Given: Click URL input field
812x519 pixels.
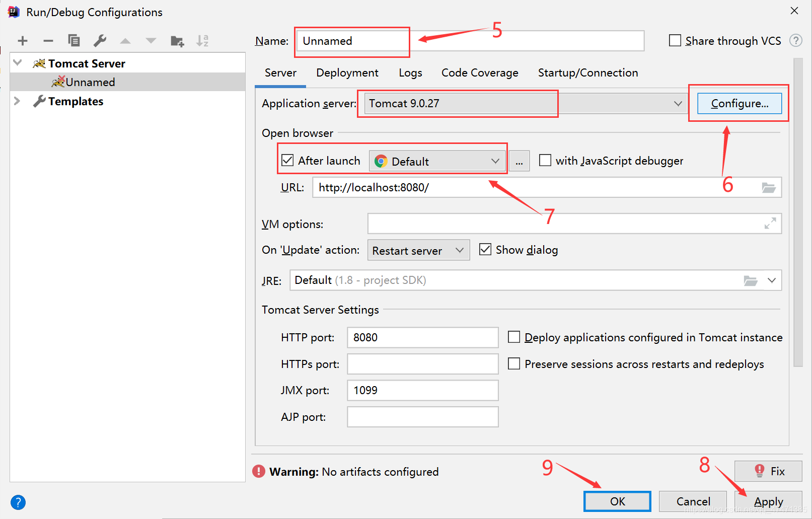Looking at the screenshot, I should (547, 187).
